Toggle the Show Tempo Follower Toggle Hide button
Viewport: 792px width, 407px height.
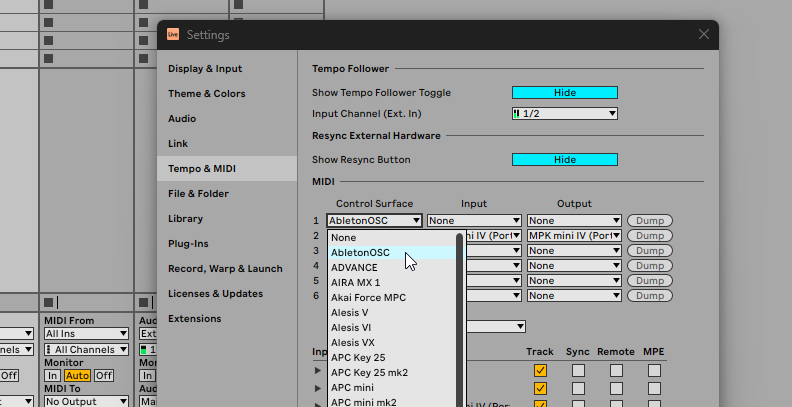tap(565, 92)
